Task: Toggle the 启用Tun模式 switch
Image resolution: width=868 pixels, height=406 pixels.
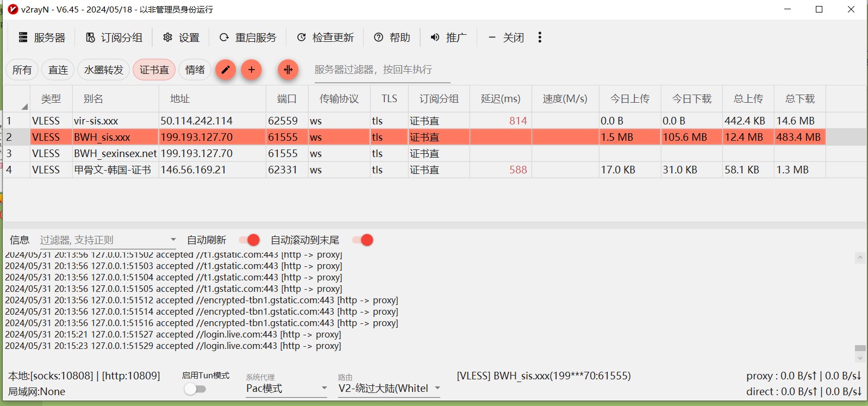Action: pos(195,389)
